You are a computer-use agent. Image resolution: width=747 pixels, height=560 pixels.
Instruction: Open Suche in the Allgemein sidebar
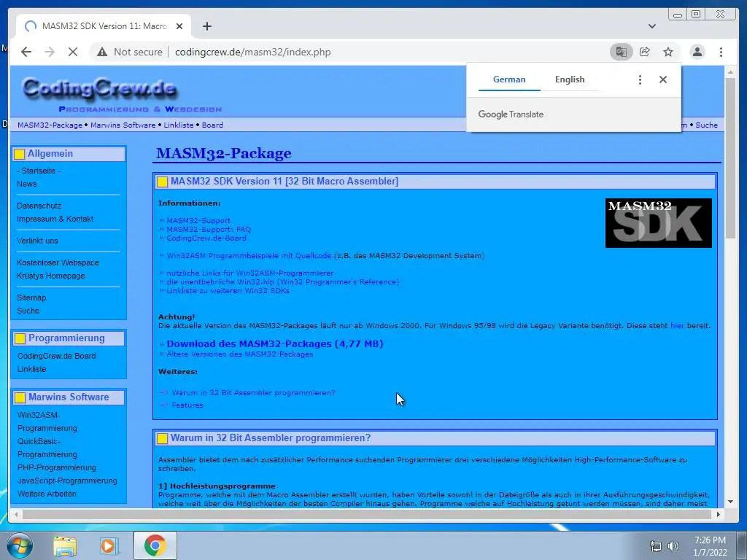pyautogui.click(x=28, y=311)
